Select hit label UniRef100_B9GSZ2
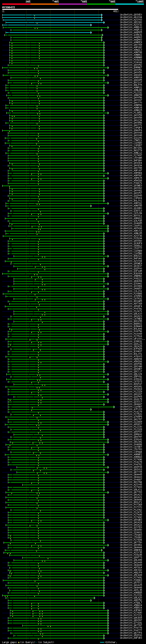The image size is (146, 644). click(131, 256)
